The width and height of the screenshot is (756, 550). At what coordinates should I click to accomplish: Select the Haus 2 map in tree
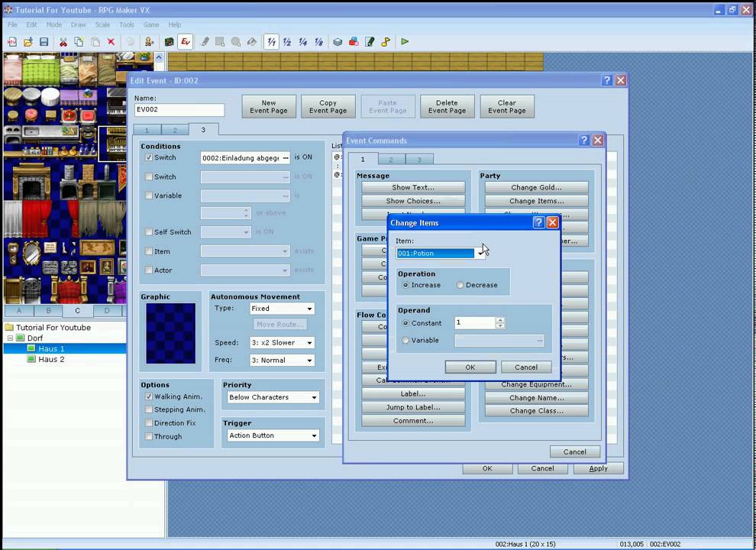pos(51,360)
